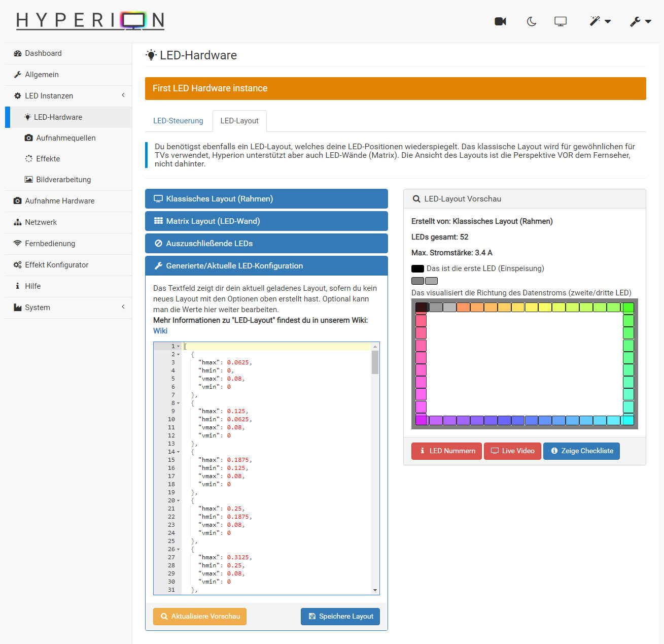The image size is (664, 644).
Task: Click the magenta bottom-left corner LED
Action: pyautogui.click(x=421, y=420)
